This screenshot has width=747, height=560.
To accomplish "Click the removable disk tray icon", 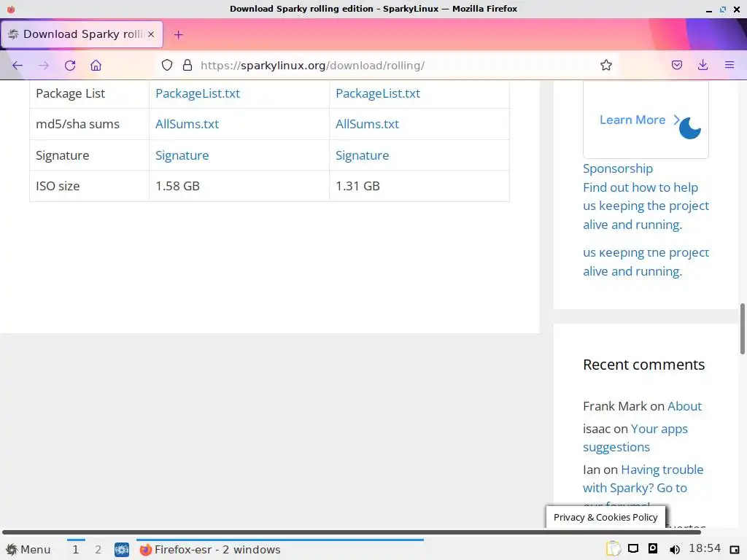I will [x=653, y=548].
